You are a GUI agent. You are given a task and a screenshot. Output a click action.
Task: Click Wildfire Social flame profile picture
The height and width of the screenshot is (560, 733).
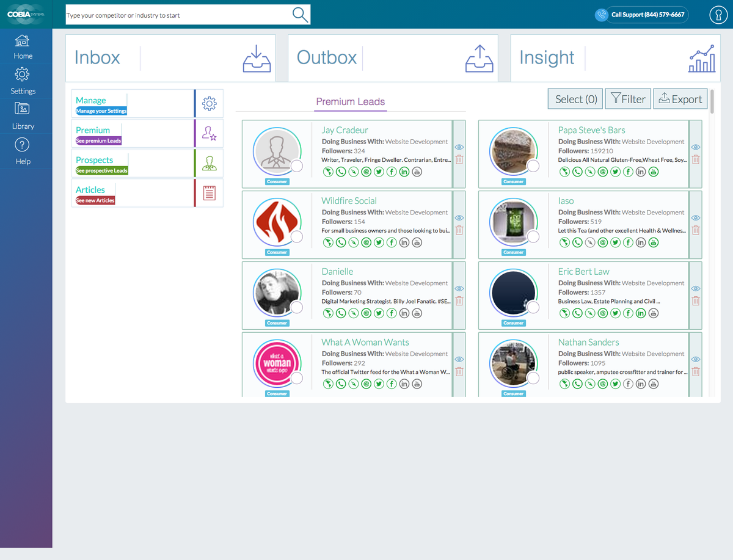tap(277, 221)
